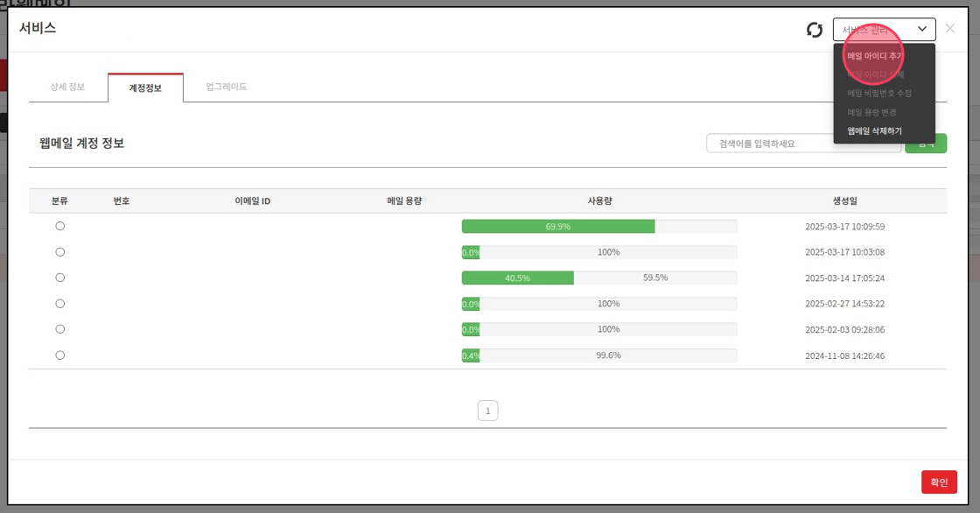Switch to the 계정정보 tab
This screenshot has width=980, height=513.
pyautogui.click(x=145, y=88)
